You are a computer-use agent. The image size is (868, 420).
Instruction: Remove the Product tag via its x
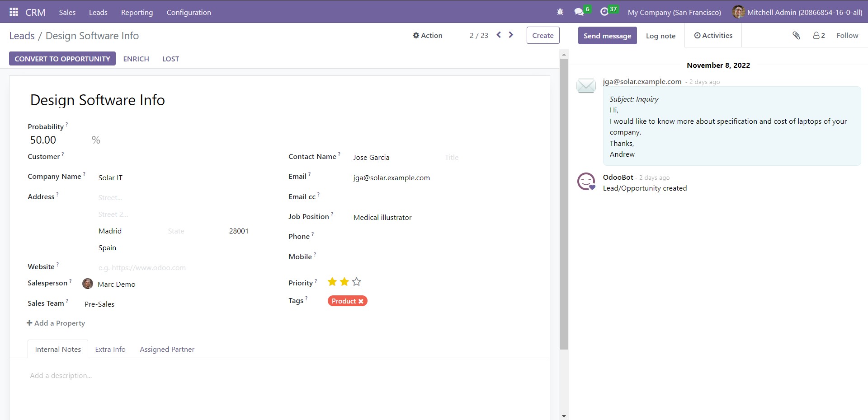pyautogui.click(x=361, y=301)
